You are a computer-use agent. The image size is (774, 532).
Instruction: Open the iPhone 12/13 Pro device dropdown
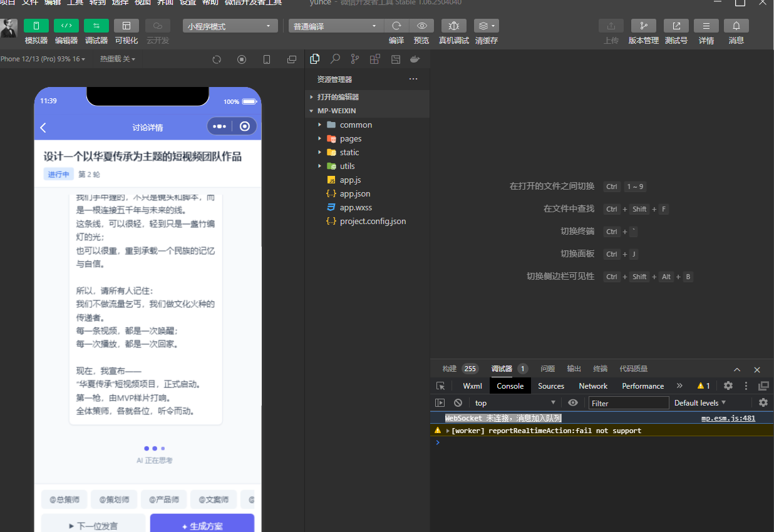(43, 59)
